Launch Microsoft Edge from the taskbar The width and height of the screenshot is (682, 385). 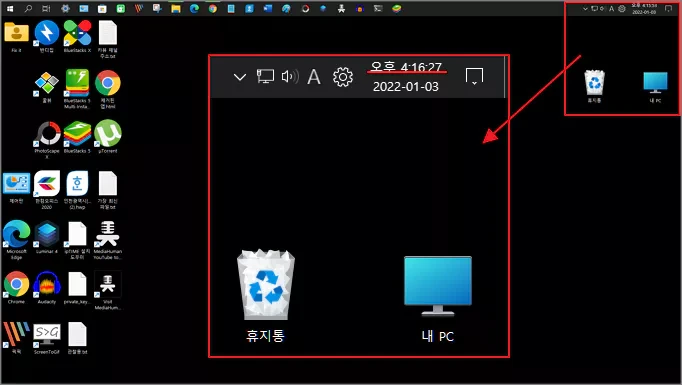tap(194, 8)
